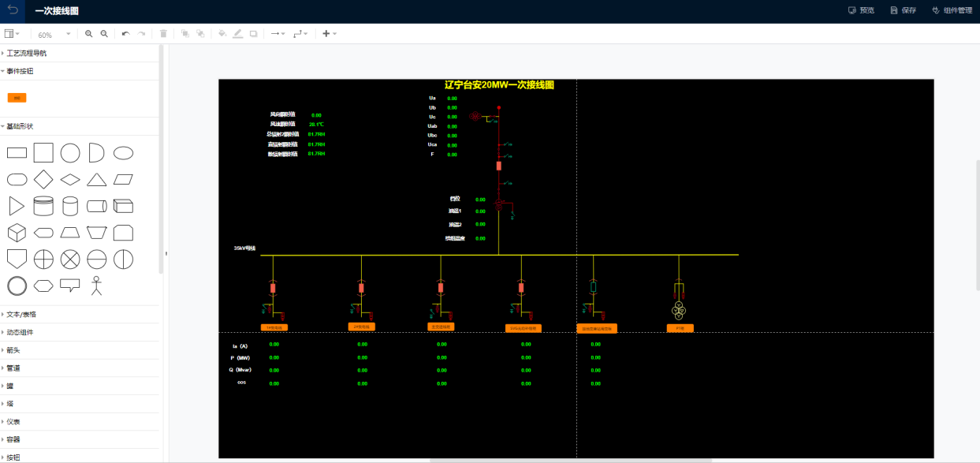Click the orange SVG feeder button on canvas
980x463 pixels.
(522, 328)
